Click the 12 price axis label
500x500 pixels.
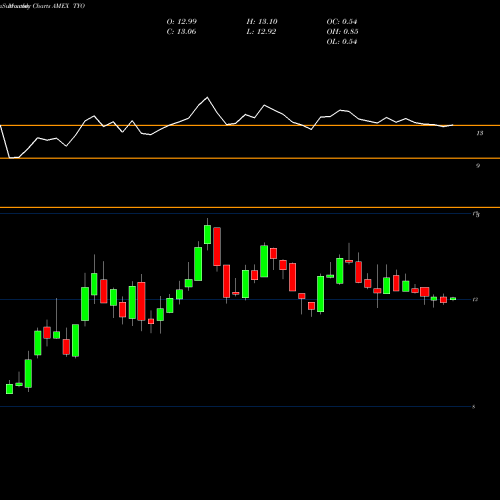[475, 300]
